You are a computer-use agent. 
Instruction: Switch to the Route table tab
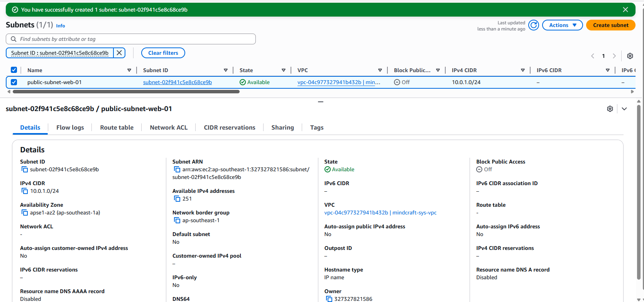tap(117, 128)
